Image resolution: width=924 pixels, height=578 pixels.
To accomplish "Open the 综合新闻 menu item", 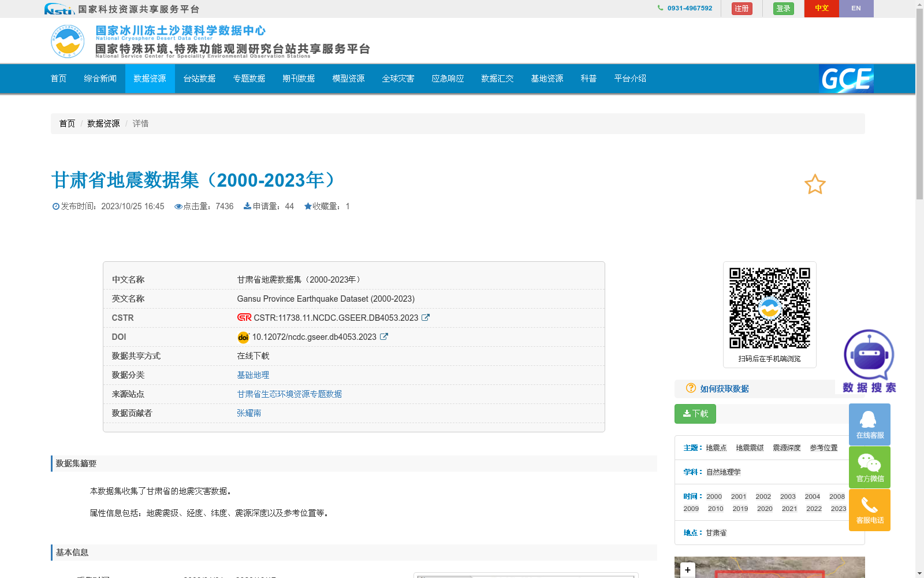I will (100, 79).
